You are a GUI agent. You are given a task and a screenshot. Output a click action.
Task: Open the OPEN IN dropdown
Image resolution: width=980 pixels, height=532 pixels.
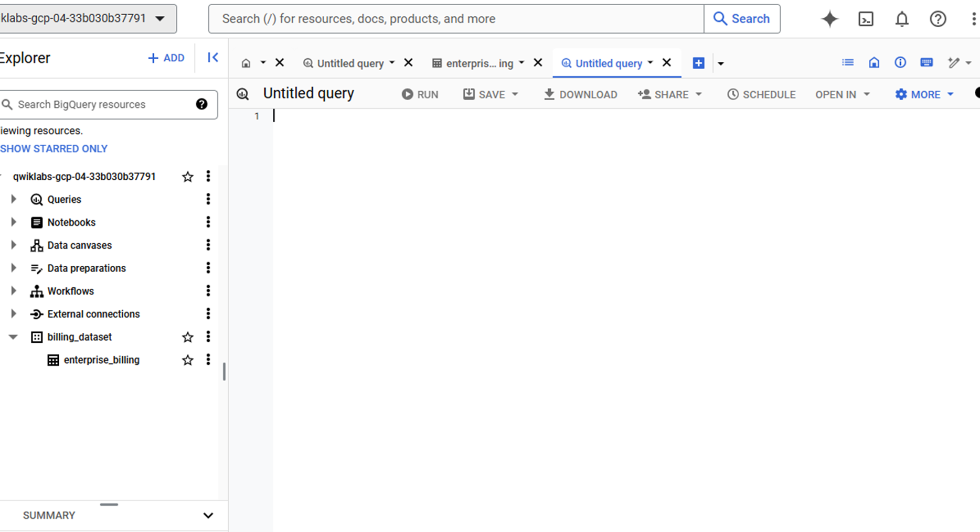pos(842,94)
